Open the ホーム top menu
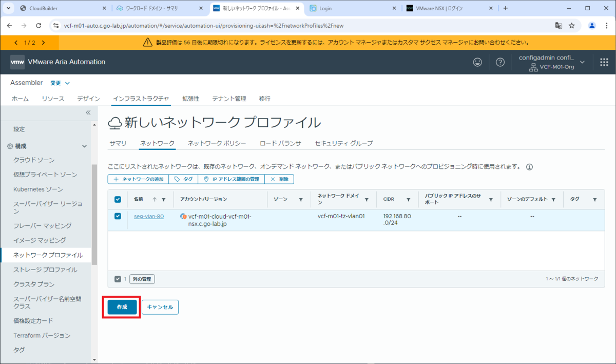Image resolution: width=616 pixels, height=364 pixels. pyautogui.click(x=20, y=99)
